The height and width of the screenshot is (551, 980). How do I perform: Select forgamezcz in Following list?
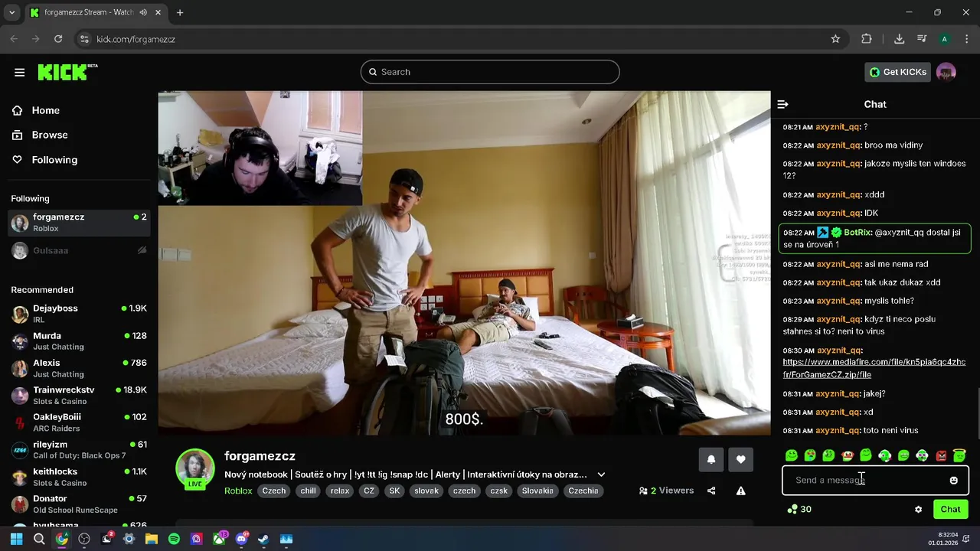[79, 223]
